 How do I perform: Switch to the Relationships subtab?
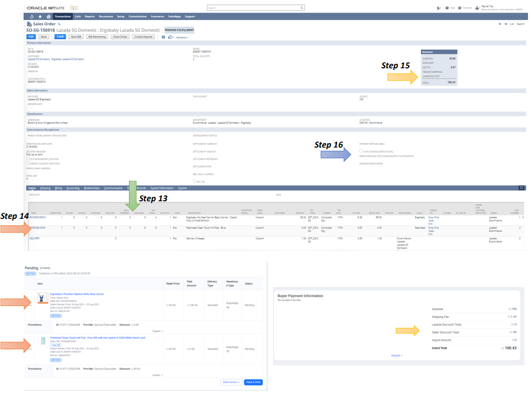point(92,188)
